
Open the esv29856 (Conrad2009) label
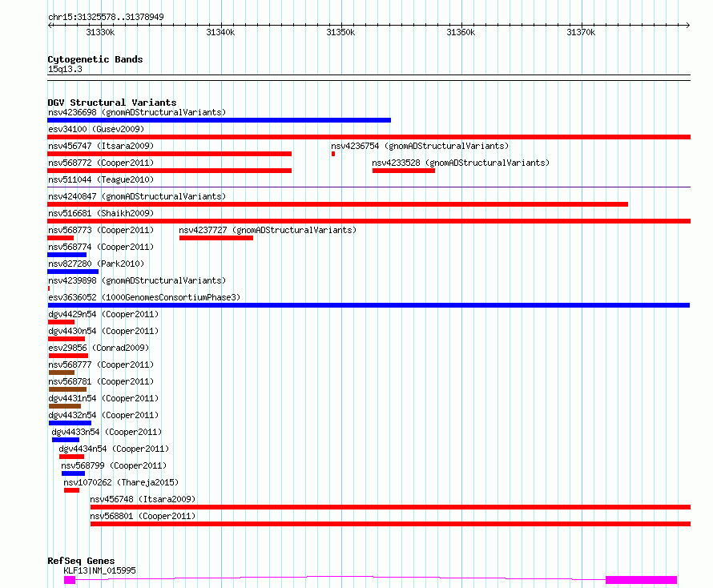click(99, 348)
